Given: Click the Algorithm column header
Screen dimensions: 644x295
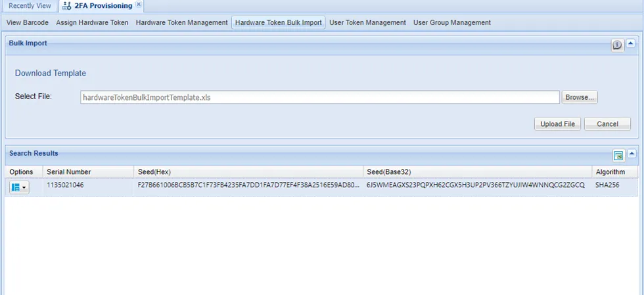Looking at the screenshot, I should coord(615,171).
